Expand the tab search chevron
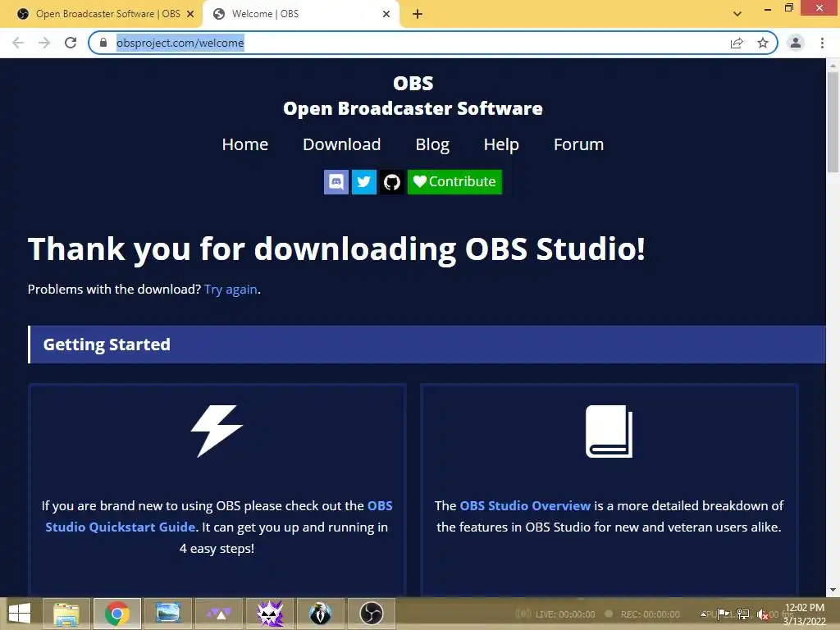The height and width of the screenshot is (630, 840). click(x=737, y=14)
